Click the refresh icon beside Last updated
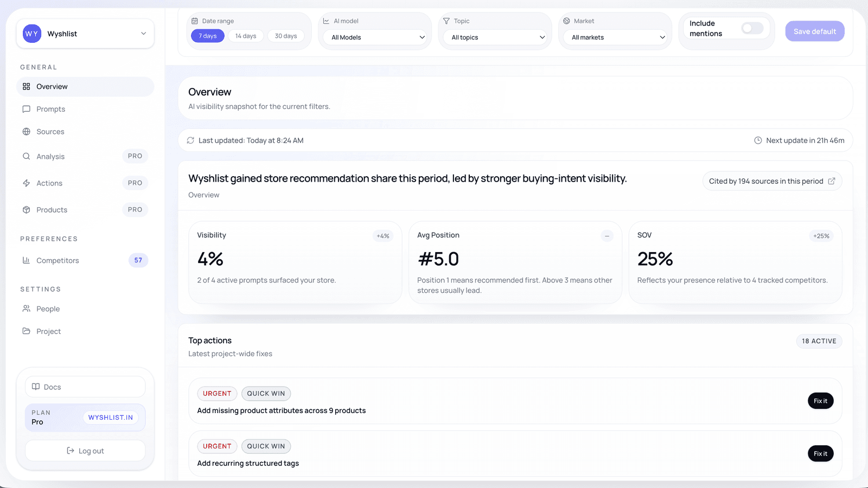 coord(190,140)
